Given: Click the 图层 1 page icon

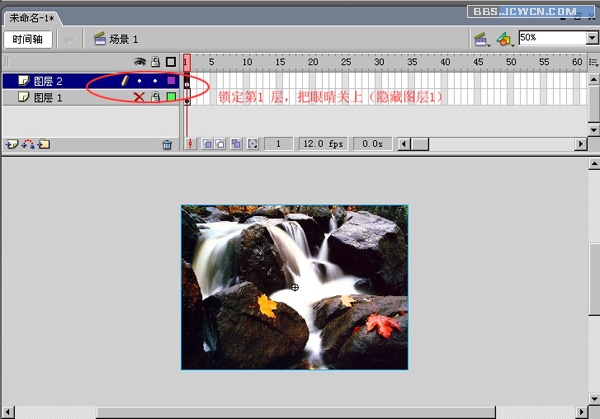Looking at the screenshot, I should click(24, 97).
